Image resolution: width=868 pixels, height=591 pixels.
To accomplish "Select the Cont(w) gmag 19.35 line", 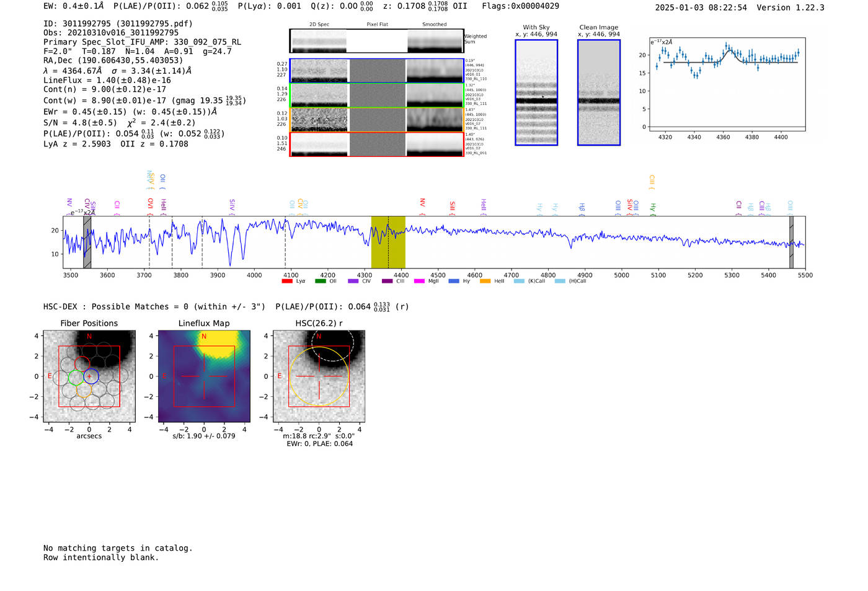I will (145, 100).
